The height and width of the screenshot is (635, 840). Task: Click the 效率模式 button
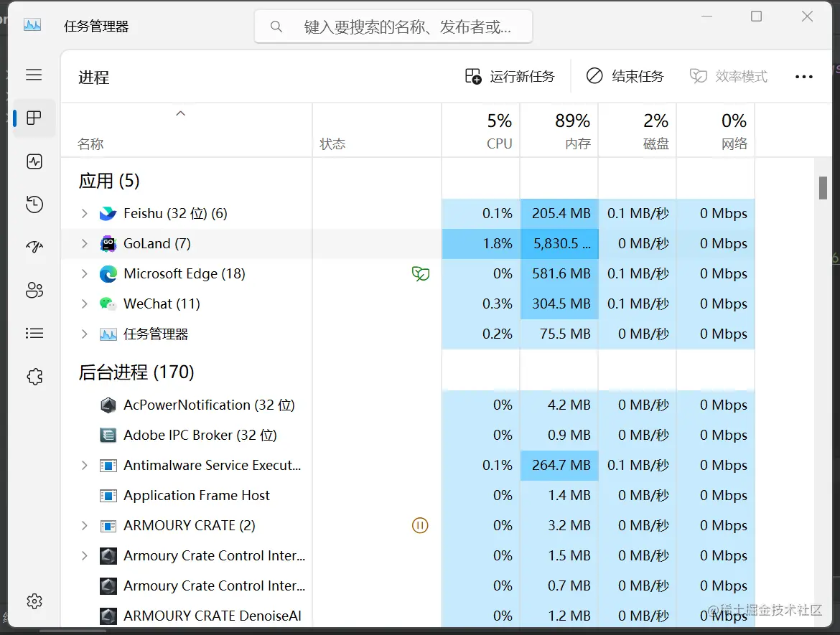click(728, 77)
